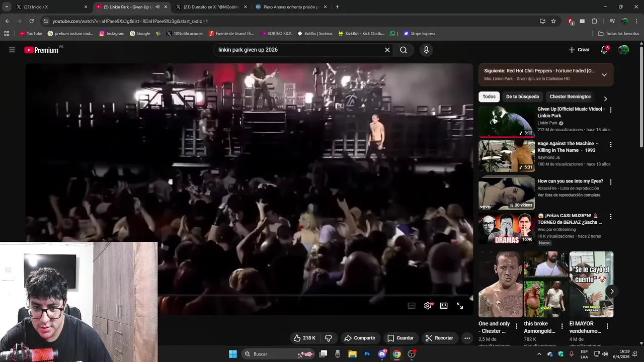
Task: Open the YouTube bookmark
Action: pos(31,34)
